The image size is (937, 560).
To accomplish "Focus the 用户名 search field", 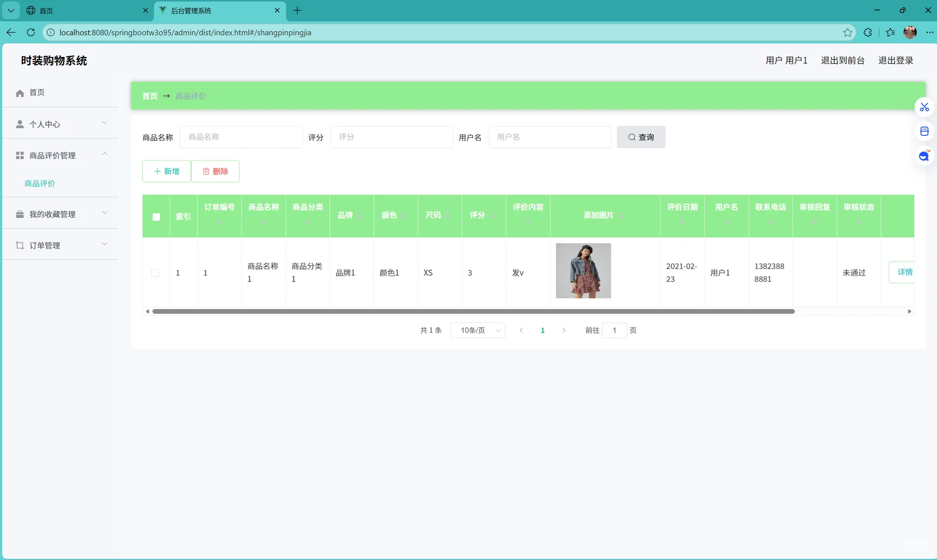I will (550, 137).
